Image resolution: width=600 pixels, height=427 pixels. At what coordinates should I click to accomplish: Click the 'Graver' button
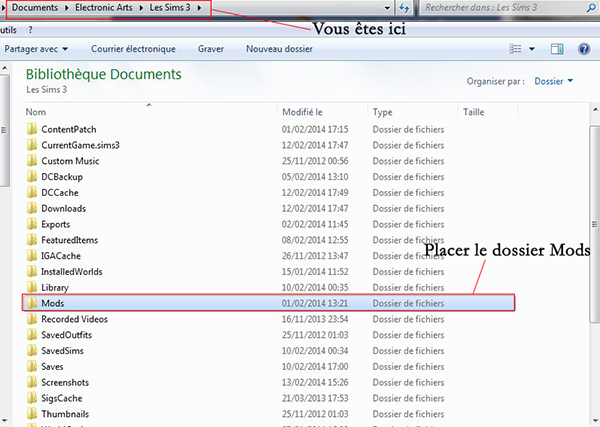click(211, 48)
